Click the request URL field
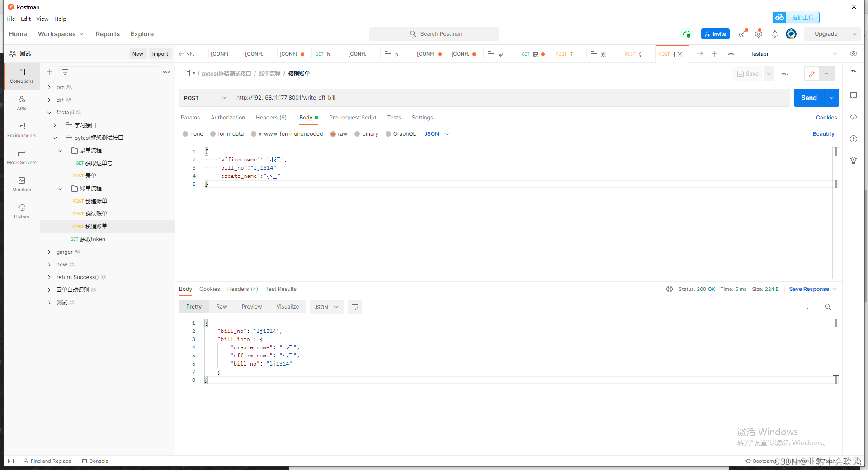Image resolution: width=868 pixels, height=470 pixels. 510,98
